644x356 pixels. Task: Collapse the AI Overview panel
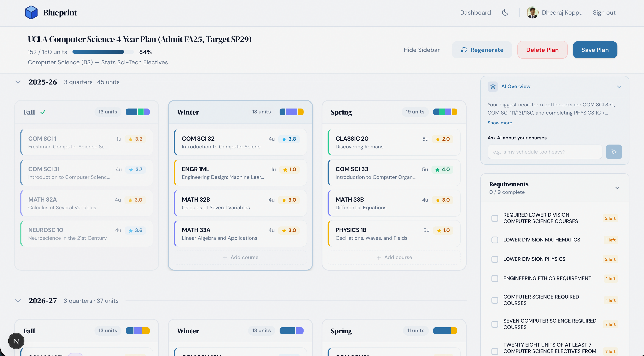pos(619,87)
